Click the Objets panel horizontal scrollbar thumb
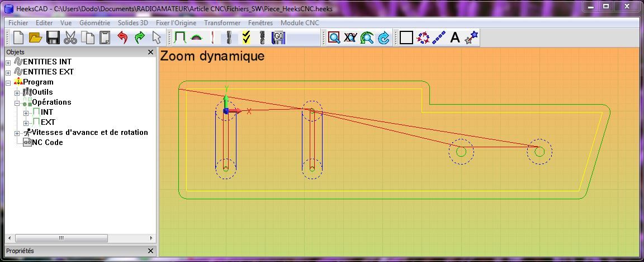 pyautogui.click(x=61, y=238)
